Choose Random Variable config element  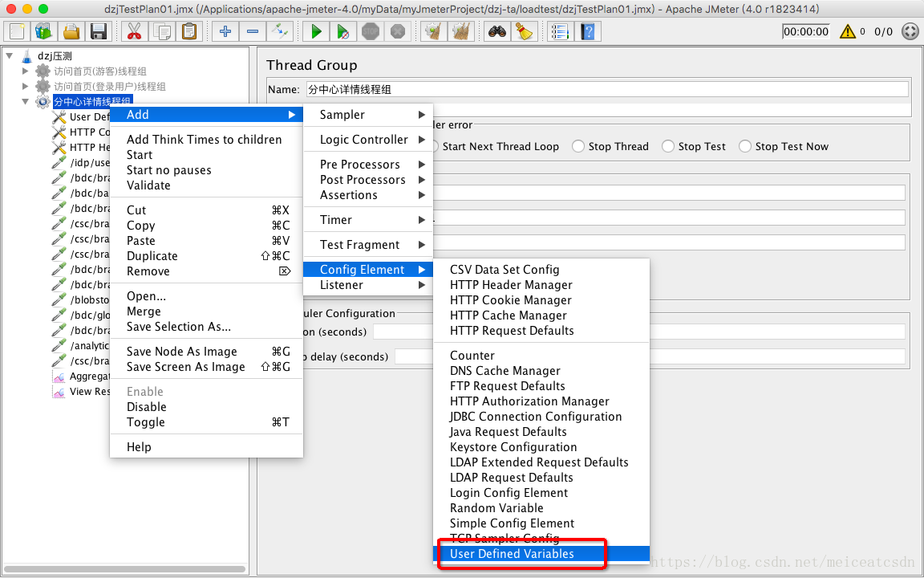(x=541, y=508)
